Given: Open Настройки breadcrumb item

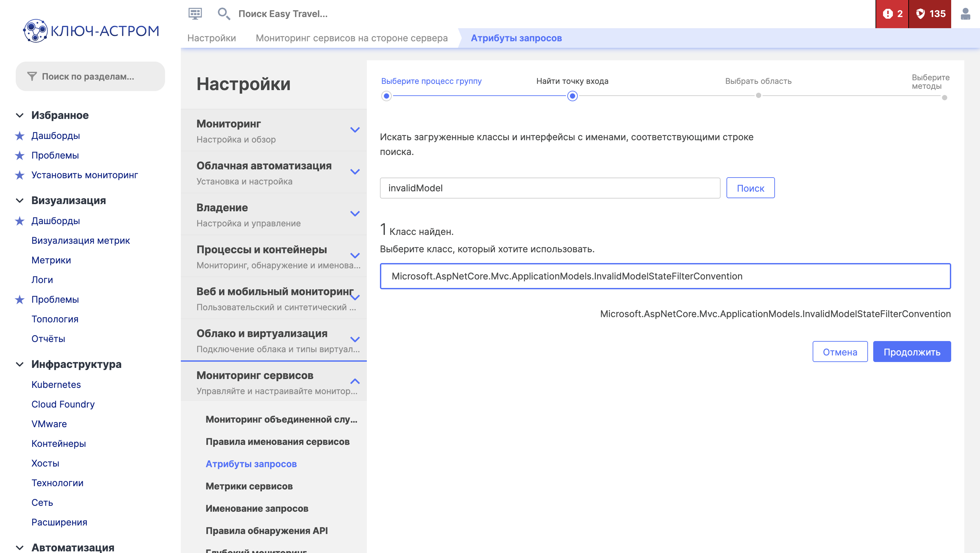Looking at the screenshot, I should (212, 38).
